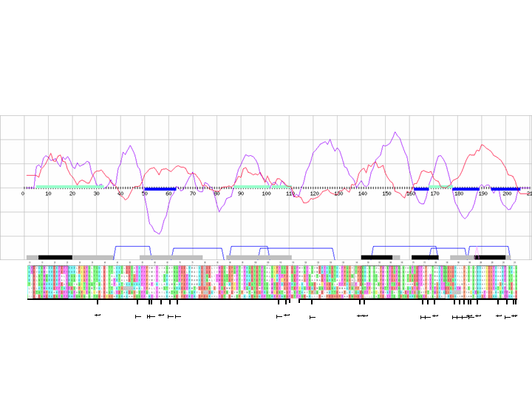Select the black segment below positions 140 to 153
Viewport: 532px width, 399px height.
[377, 257]
